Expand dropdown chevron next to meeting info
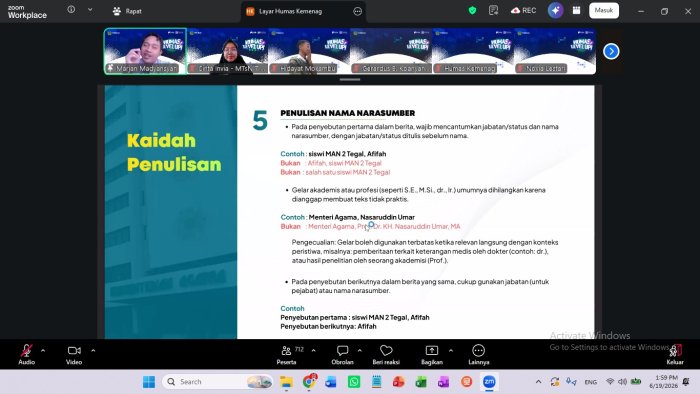 coord(90,9)
